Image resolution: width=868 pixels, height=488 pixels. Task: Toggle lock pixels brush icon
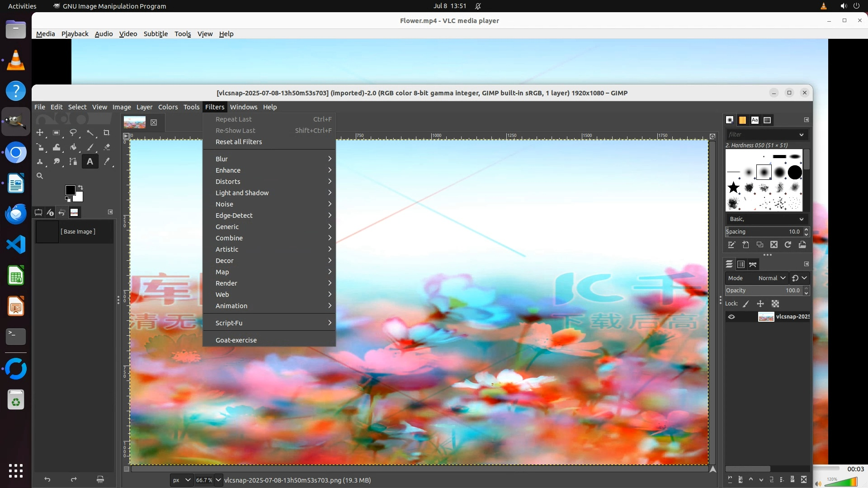tap(746, 304)
